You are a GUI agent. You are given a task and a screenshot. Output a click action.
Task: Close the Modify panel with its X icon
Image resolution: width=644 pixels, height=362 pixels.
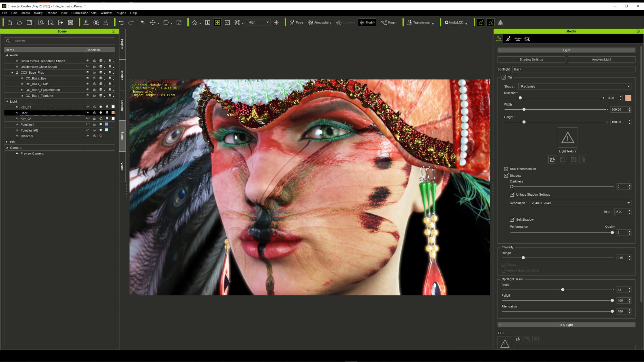(638, 31)
